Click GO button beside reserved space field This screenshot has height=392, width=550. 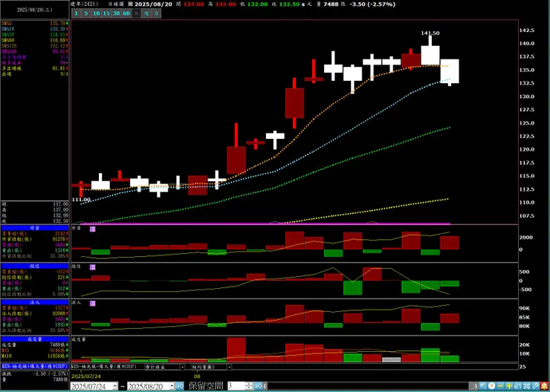pos(258,386)
